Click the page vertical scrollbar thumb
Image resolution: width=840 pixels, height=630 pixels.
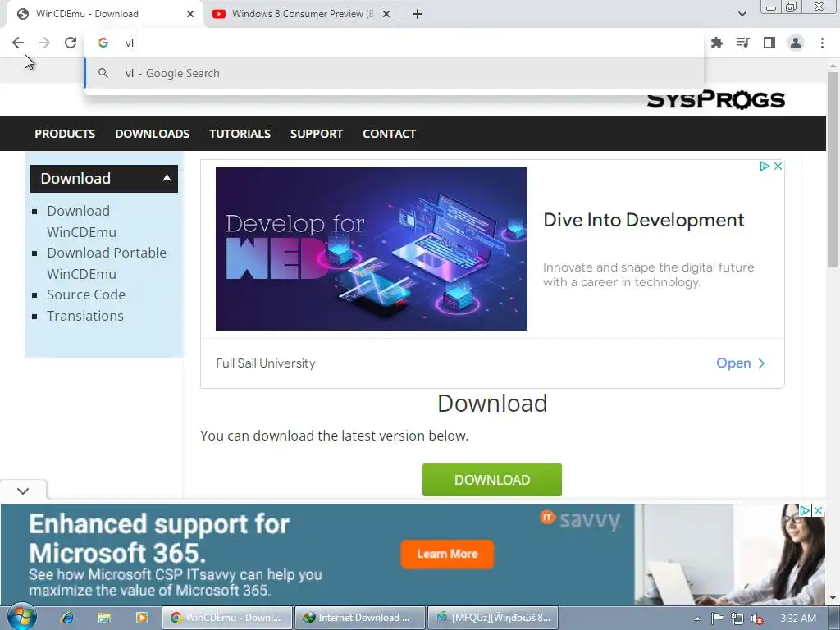(833, 170)
